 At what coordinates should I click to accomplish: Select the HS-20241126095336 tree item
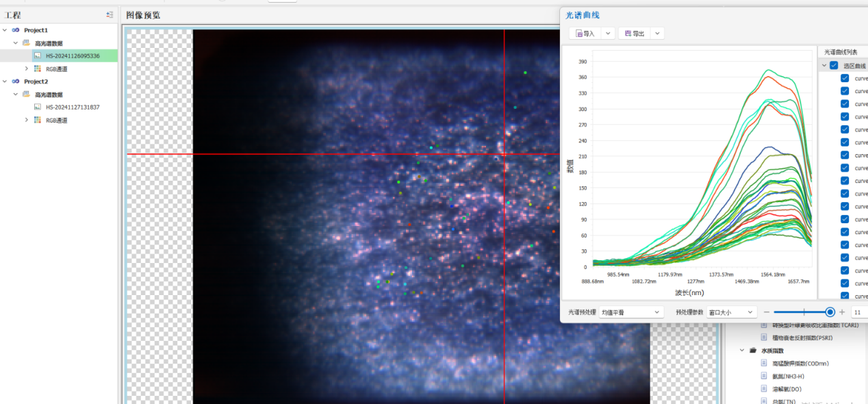tap(73, 56)
